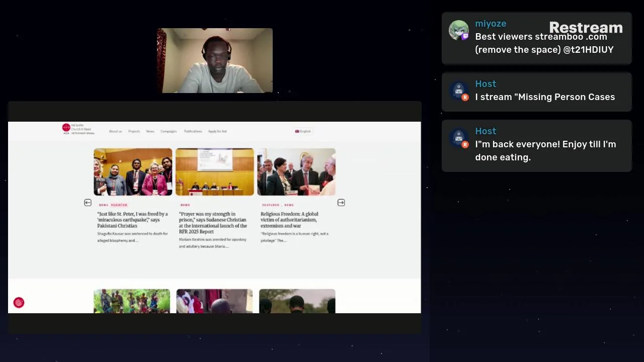The width and height of the screenshot is (644, 362).
Task: Click the Religious freedom human right excerpt
Action: click(x=294, y=237)
